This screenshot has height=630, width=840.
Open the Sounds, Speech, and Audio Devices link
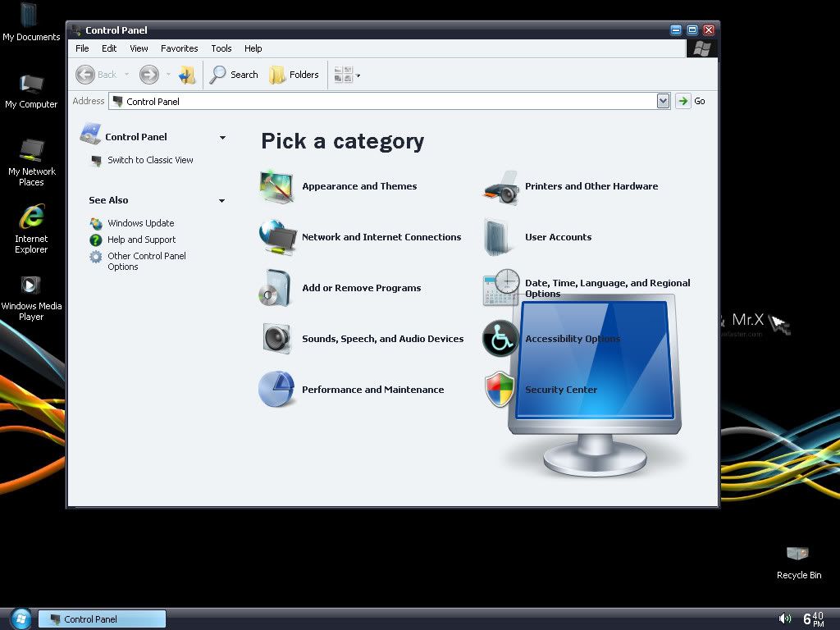click(383, 339)
